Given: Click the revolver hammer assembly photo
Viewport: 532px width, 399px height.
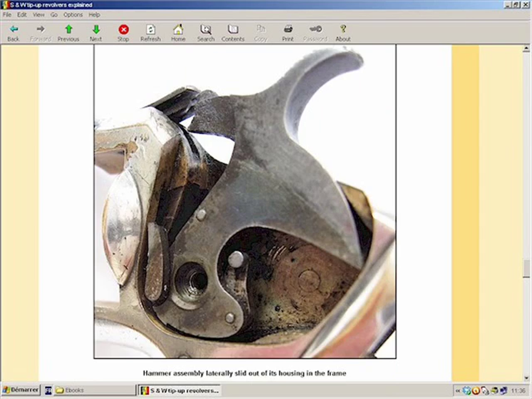Looking at the screenshot, I should pyautogui.click(x=245, y=202).
